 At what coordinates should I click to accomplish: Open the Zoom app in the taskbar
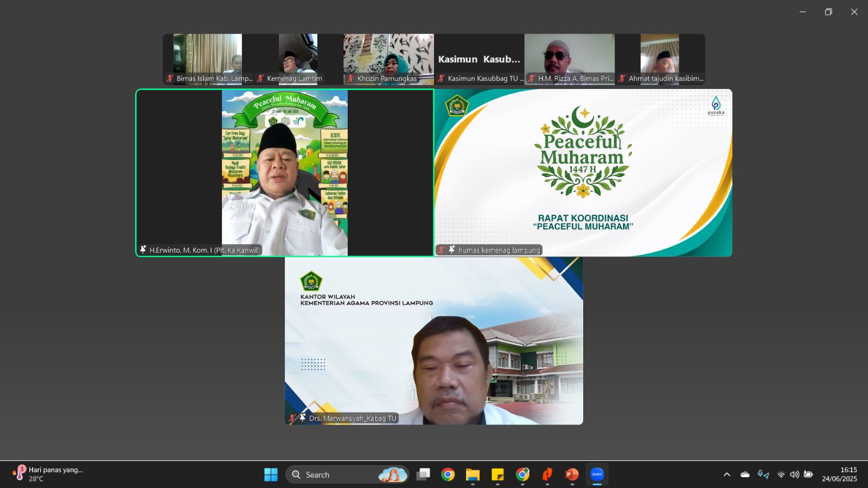point(597,474)
